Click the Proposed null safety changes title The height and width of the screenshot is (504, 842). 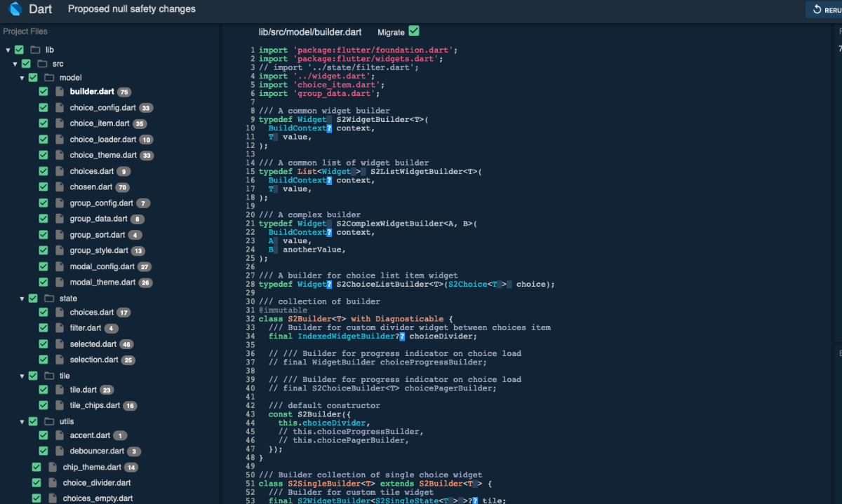pyautogui.click(x=132, y=9)
